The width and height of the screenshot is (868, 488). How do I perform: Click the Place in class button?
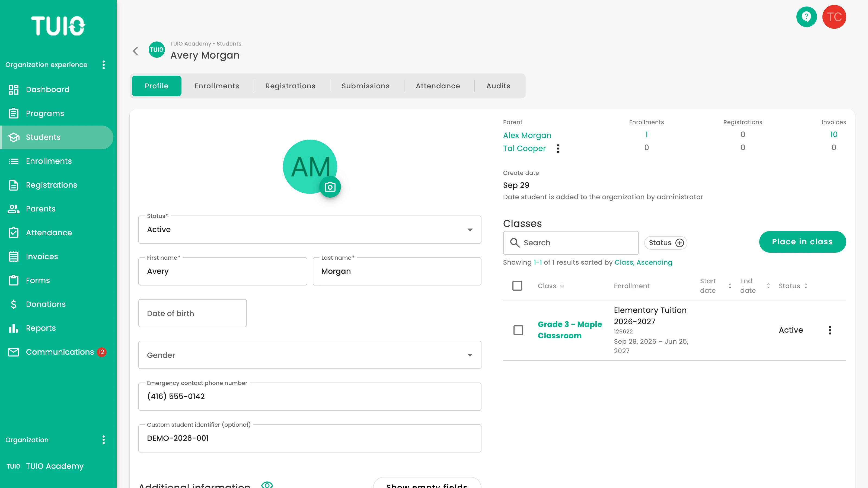point(802,242)
